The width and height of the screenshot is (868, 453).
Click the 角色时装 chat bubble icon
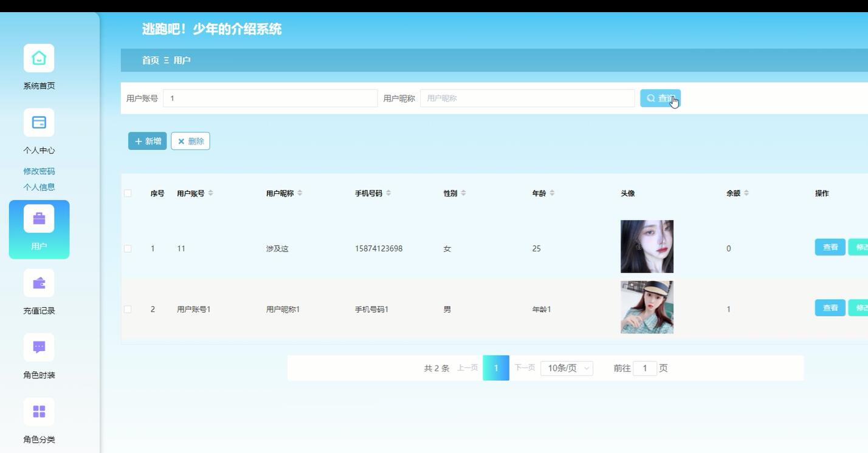[38, 347]
